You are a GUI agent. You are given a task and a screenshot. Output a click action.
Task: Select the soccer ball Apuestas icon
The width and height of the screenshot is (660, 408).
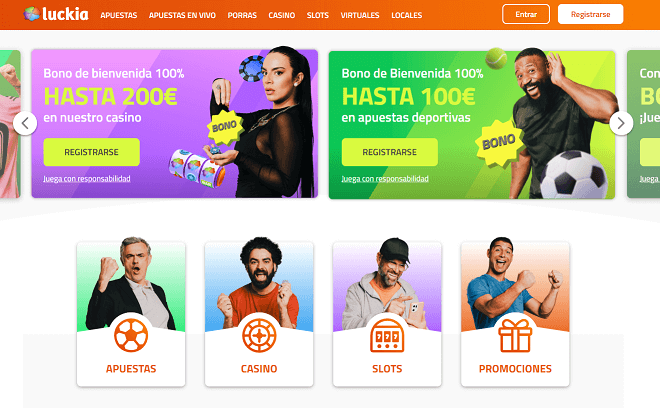pyautogui.click(x=131, y=335)
